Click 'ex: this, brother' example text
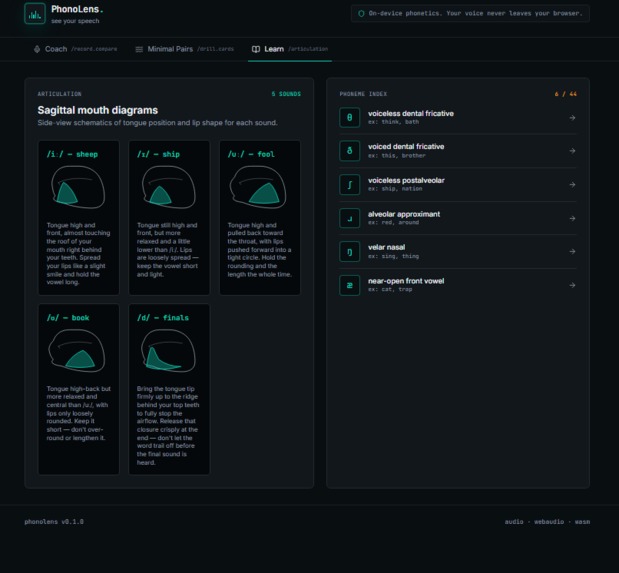The height and width of the screenshot is (573, 619). click(397, 156)
